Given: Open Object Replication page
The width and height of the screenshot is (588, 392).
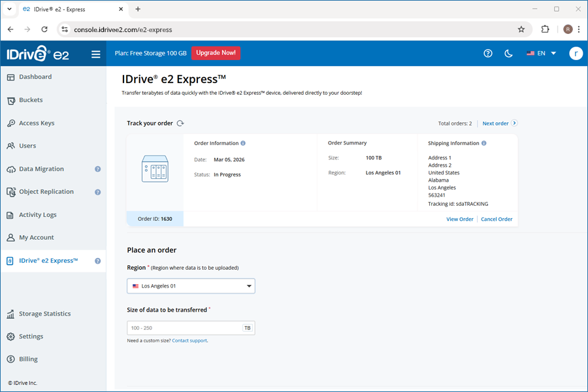Looking at the screenshot, I should (x=46, y=191).
